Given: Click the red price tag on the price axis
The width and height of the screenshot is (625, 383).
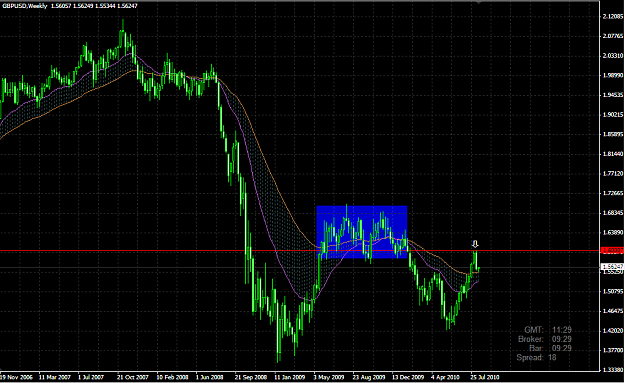Looking at the screenshot, I should (x=612, y=250).
